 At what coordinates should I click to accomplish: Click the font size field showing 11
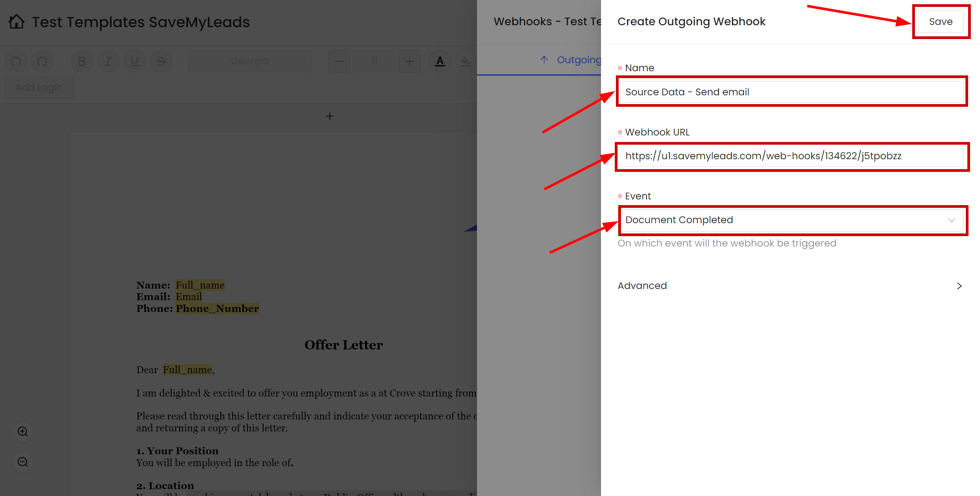[x=374, y=61]
